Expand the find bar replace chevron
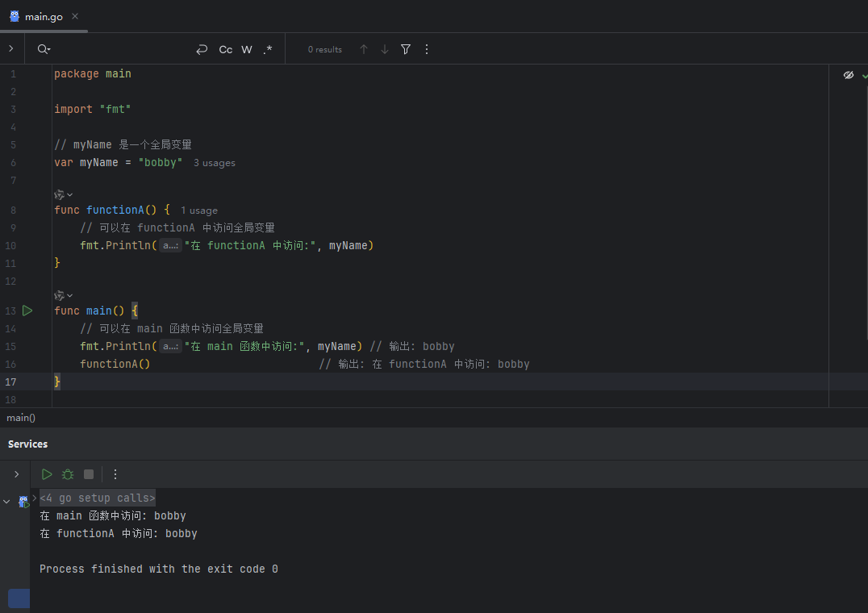The height and width of the screenshot is (613, 868). coord(11,48)
